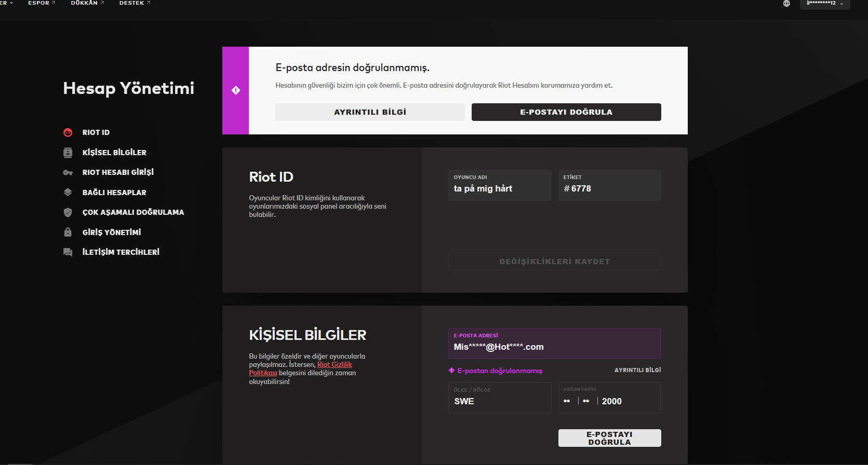The image size is (868, 465).
Task: Focus the ETİKET tag field
Action: tap(610, 185)
